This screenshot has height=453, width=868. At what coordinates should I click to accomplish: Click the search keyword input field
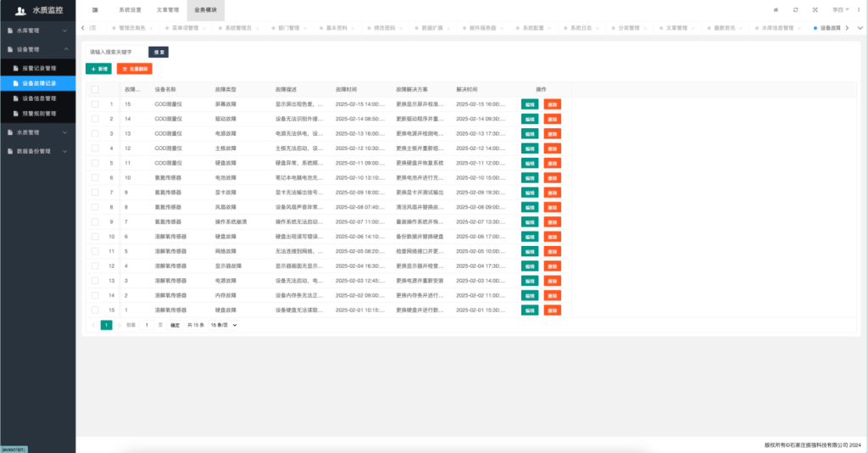(114, 52)
